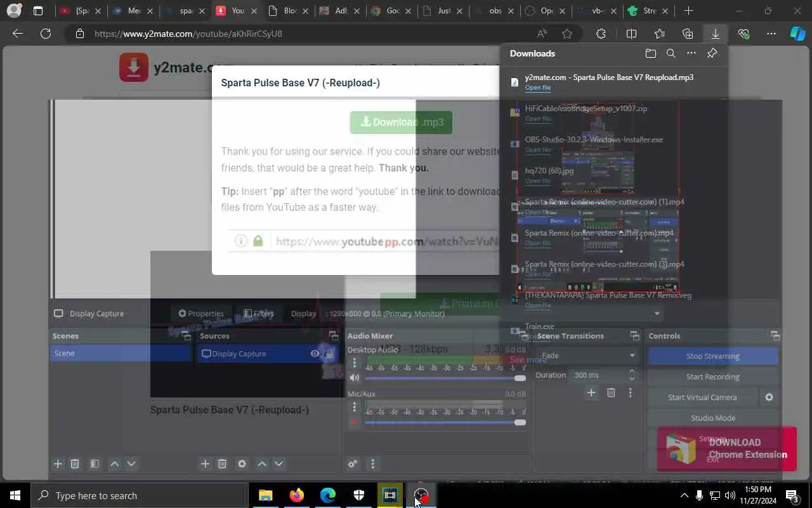This screenshot has width=812, height=508.
Task: Move scene down in Scenes dock
Action: coord(131,464)
